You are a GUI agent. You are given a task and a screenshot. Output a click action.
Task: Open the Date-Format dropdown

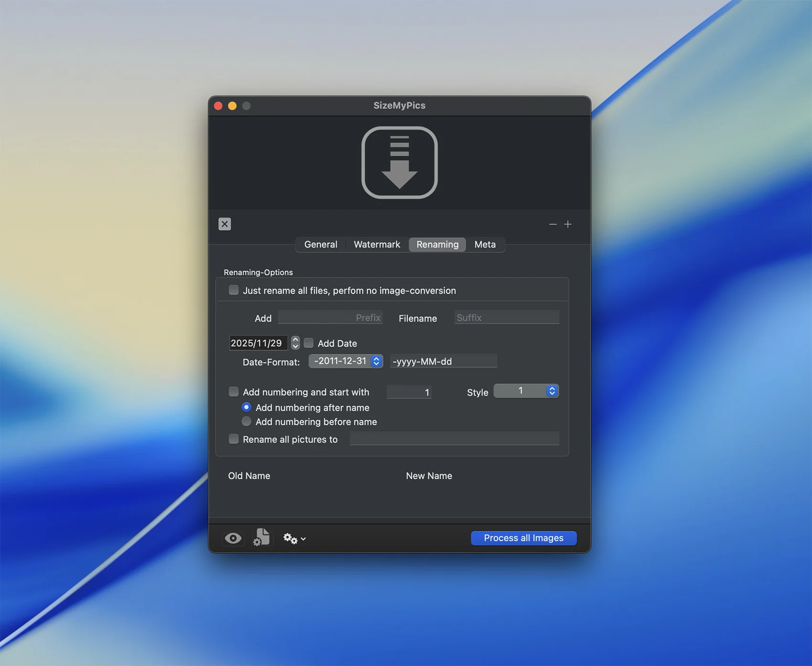[x=345, y=361]
